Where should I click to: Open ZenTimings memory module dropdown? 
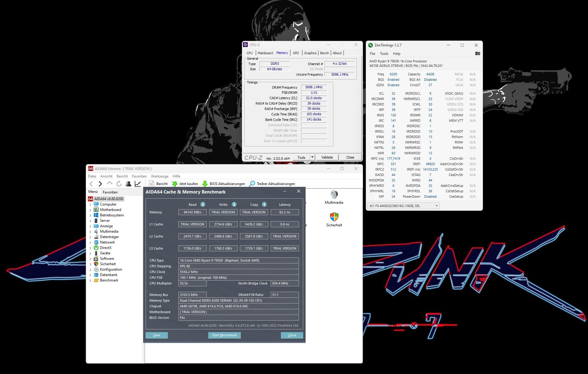[404, 206]
